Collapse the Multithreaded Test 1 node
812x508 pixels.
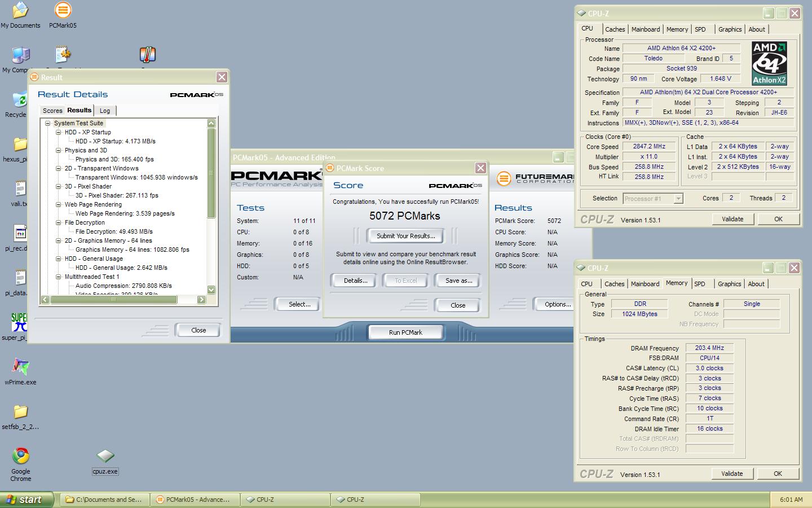click(x=59, y=277)
